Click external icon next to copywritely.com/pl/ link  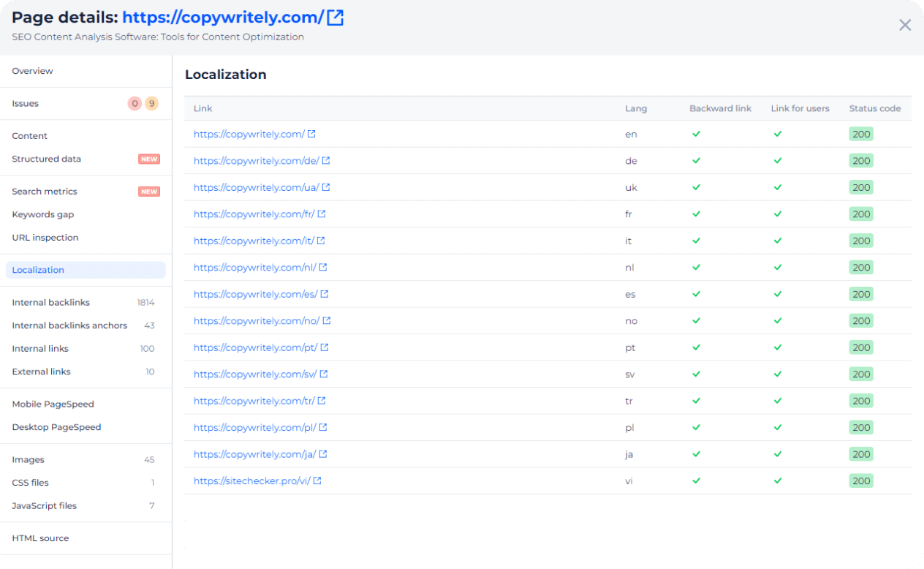point(323,428)
